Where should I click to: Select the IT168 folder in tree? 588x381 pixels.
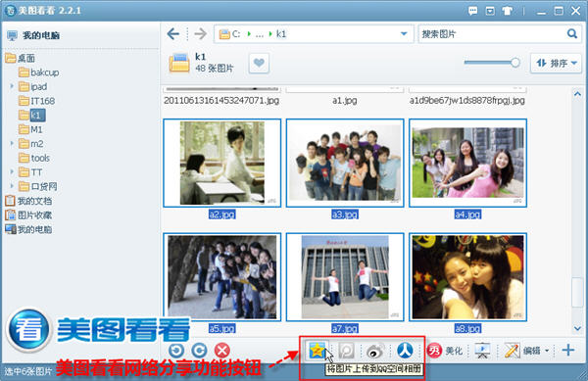[37, 101]
